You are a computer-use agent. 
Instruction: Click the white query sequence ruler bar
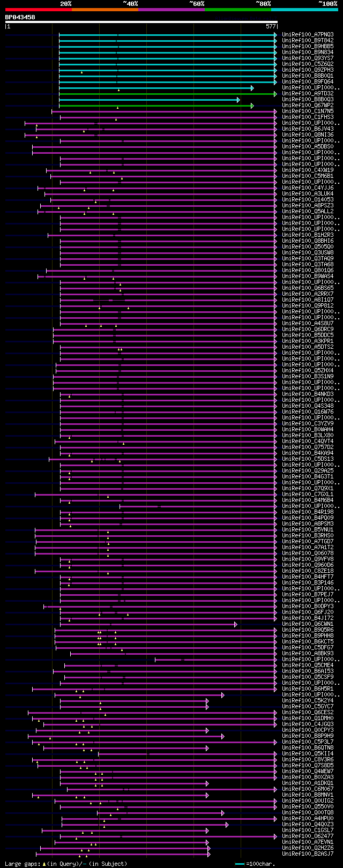(x=141, y=22)
